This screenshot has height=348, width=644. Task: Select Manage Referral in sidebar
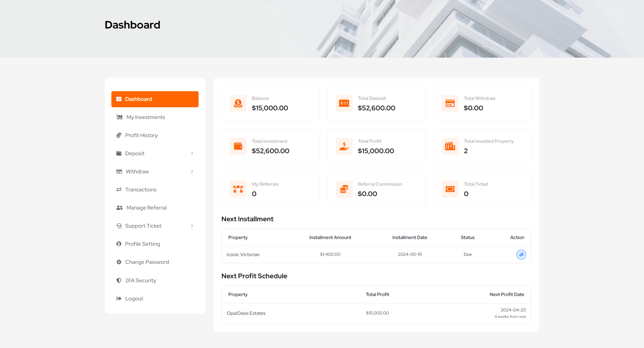pos(146,208)
